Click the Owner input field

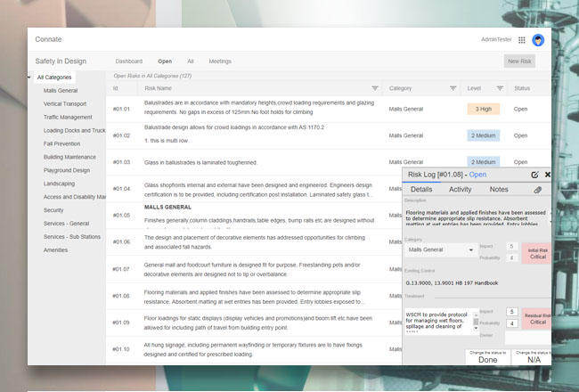tap(528, 338)
